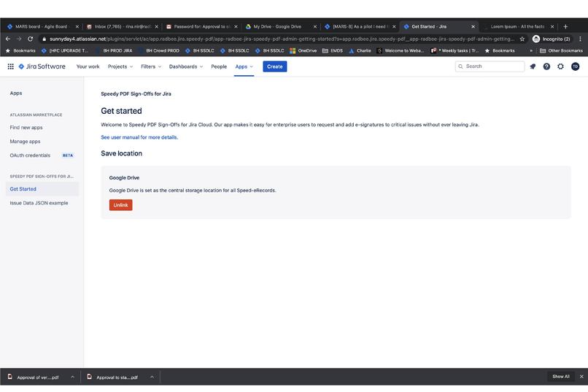The image size is (588, 392).
Task: Expand options for Approval of ver...pdf download
Action: [72, 377]
